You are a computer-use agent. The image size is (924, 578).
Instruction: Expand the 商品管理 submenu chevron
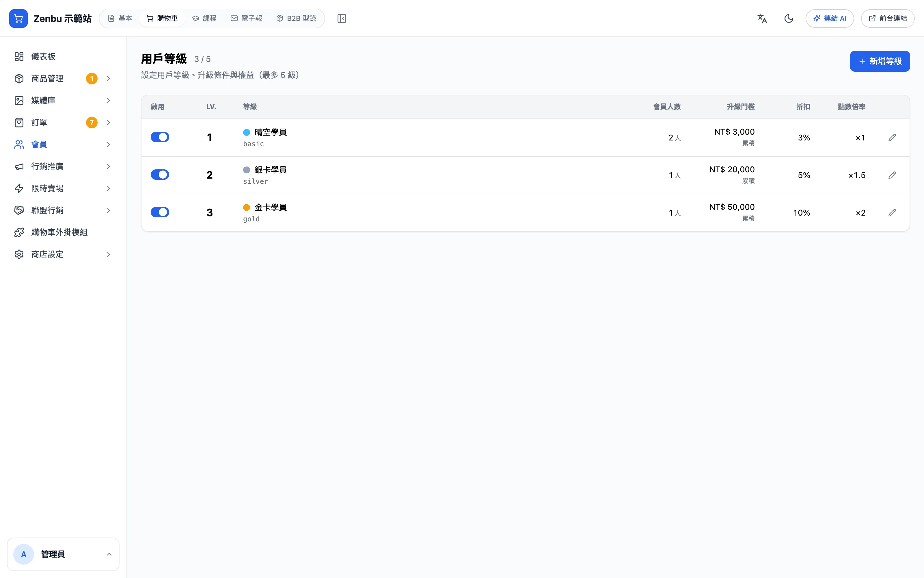click(109, 78)
